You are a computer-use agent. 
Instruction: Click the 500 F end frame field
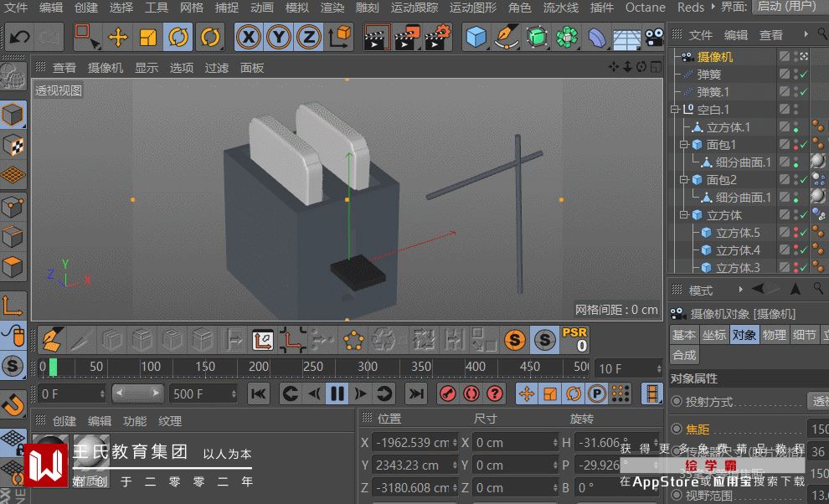(203, 394)
